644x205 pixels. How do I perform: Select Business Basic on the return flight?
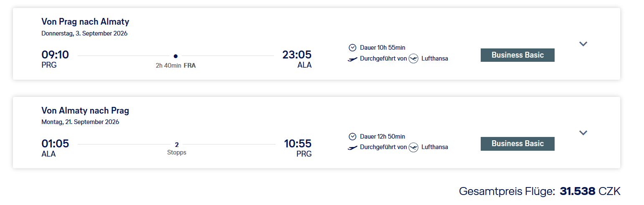click(517, 144)
